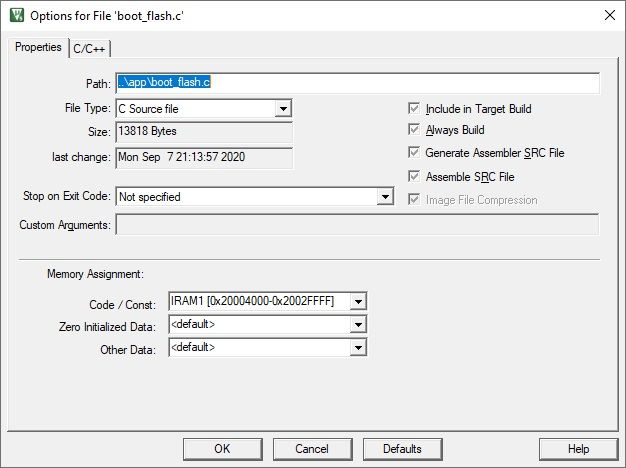Open Help for file options
Screen dimensions: 626x468
coord(578,449)
